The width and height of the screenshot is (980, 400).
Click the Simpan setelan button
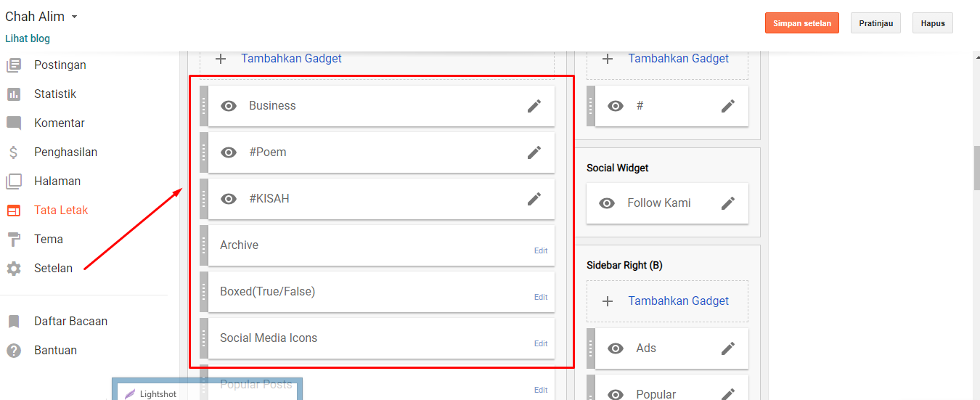click(x=802, y=23)
